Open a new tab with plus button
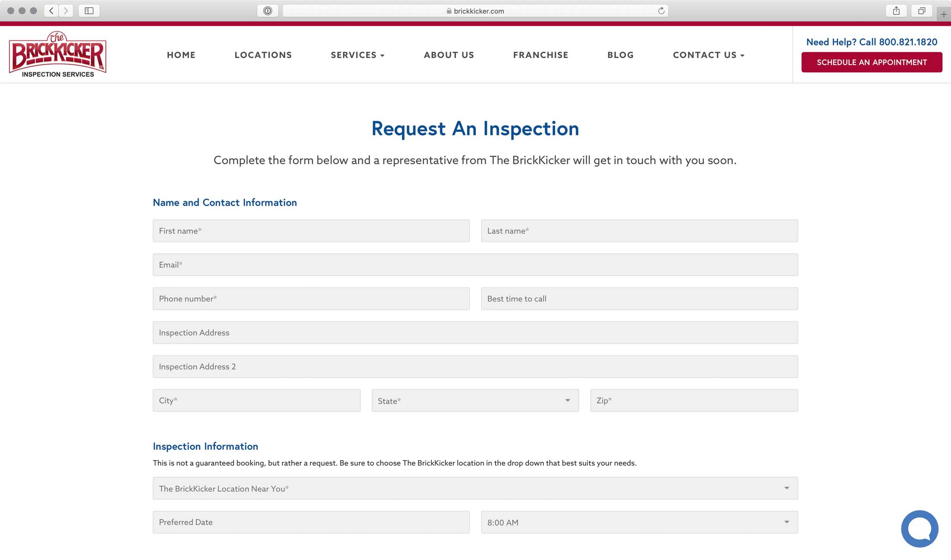The image size is (951, 560). tap(944, 14)
